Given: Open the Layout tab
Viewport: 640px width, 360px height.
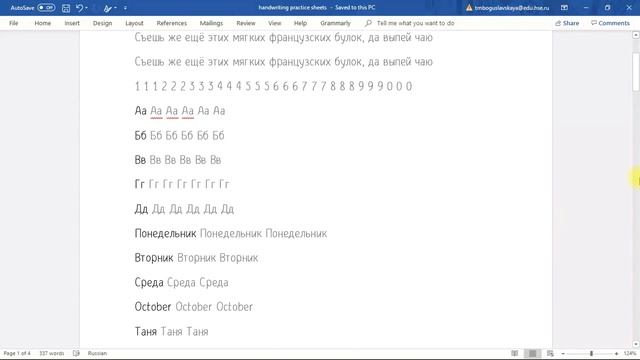Looking at the screenshot, I should coord(134,23).
